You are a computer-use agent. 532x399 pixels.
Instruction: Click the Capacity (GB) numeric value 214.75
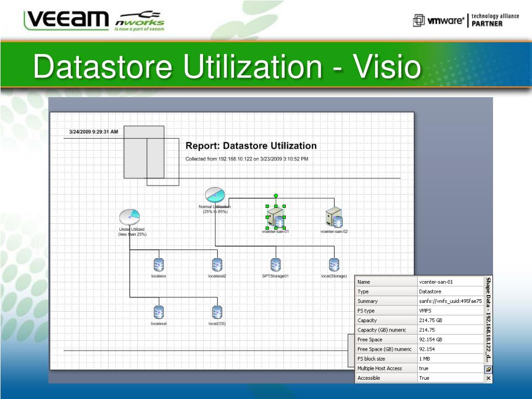pyautogui.click(x=450, y=330)
